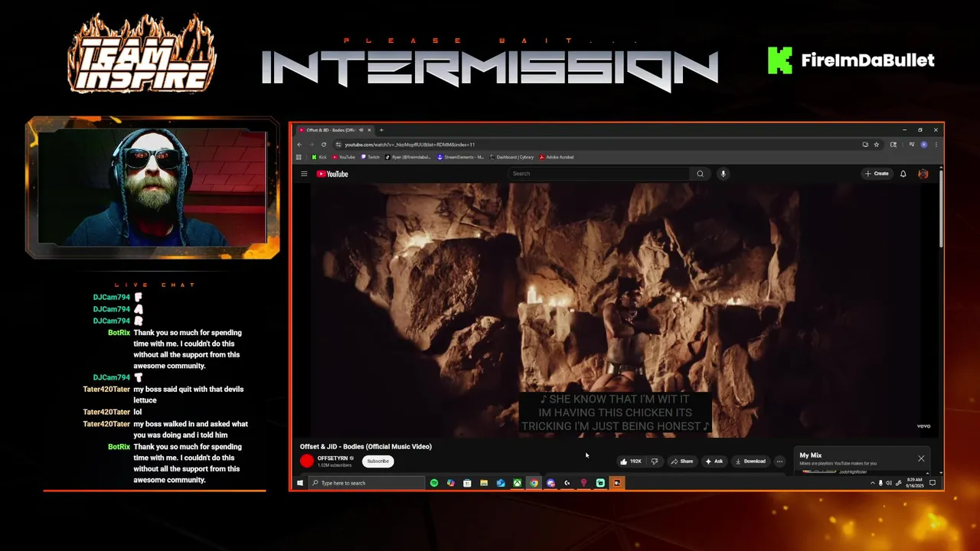Open the Twitch bookmark
This screenshot has height=551, width=980.
[x=370, y=157]
